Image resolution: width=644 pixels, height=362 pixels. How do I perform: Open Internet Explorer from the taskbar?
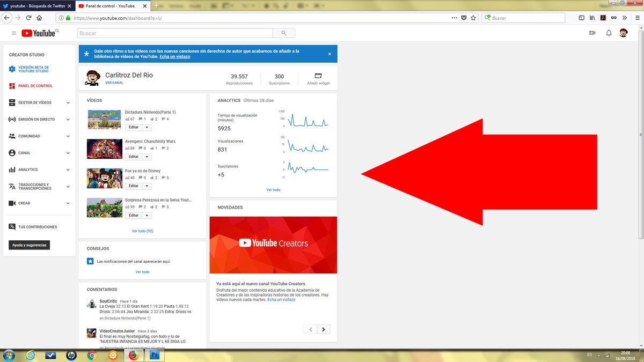tap(31, 355)
